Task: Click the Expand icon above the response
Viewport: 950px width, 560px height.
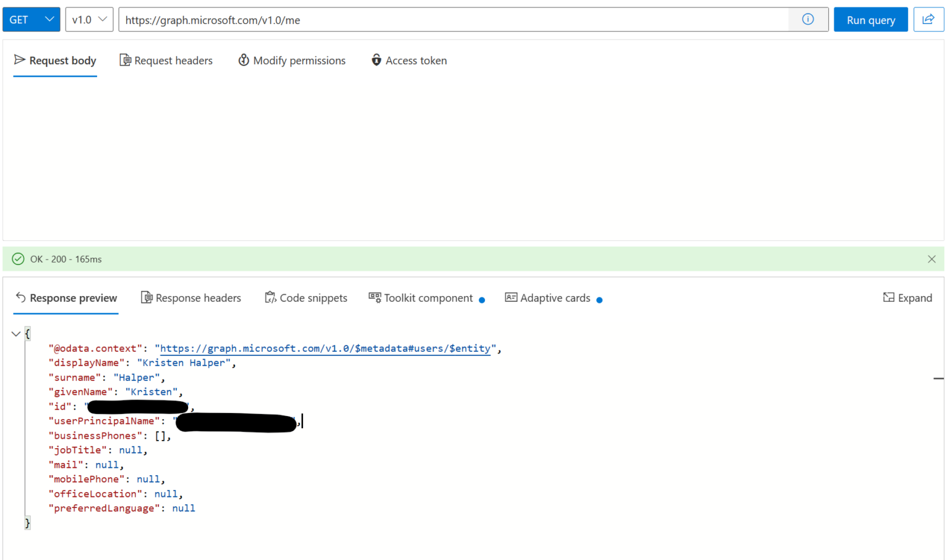Action: [x=889, y=297]
